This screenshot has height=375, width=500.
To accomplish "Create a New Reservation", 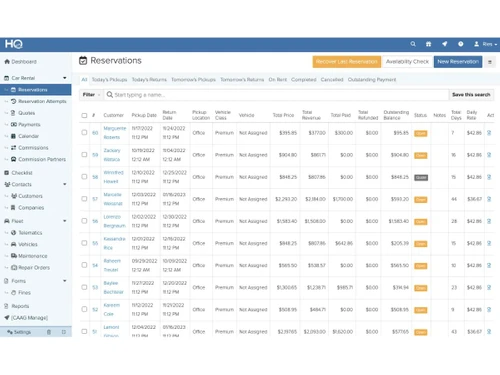I will click(x=458, y=62).
